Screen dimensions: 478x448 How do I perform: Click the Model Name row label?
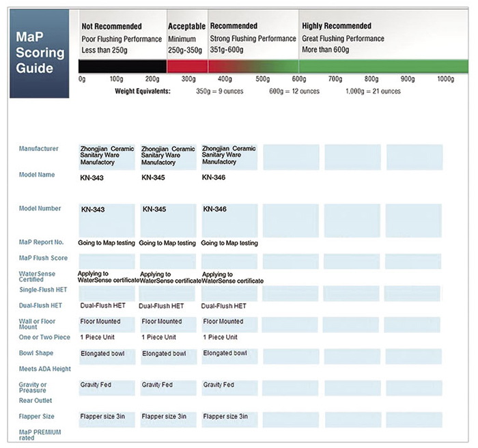[37, 175]
